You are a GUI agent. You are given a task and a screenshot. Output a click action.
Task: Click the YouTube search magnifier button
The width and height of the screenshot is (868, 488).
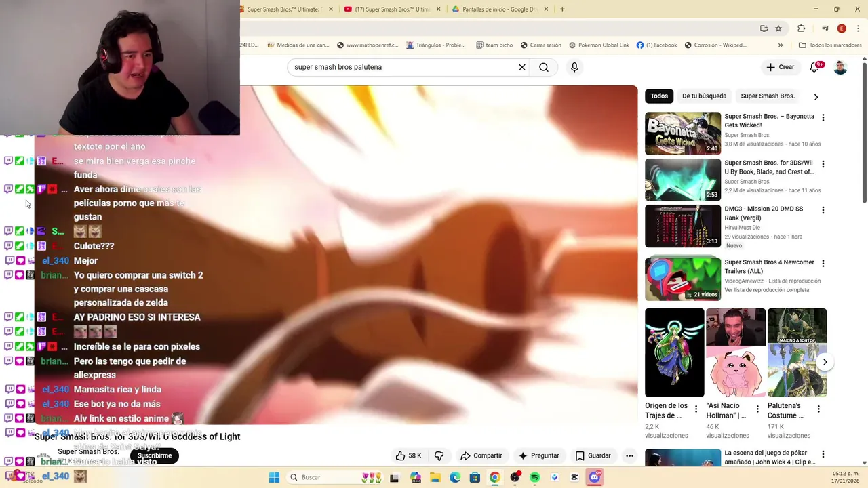(x=544, y=67)
